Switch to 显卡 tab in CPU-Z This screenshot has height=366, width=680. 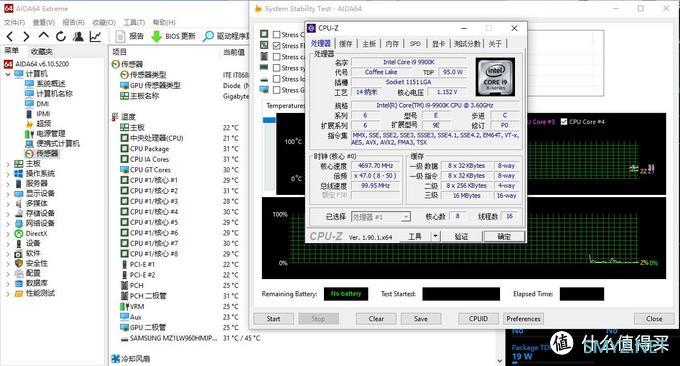(438, 43)
